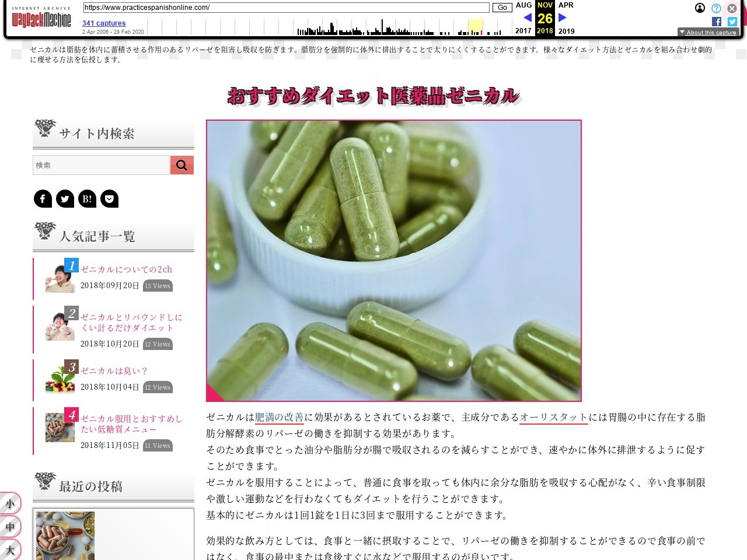Click the highlighted 2018 capture timeline bar
The height and width of the screenshot is (560, 747).
(476, 27)
